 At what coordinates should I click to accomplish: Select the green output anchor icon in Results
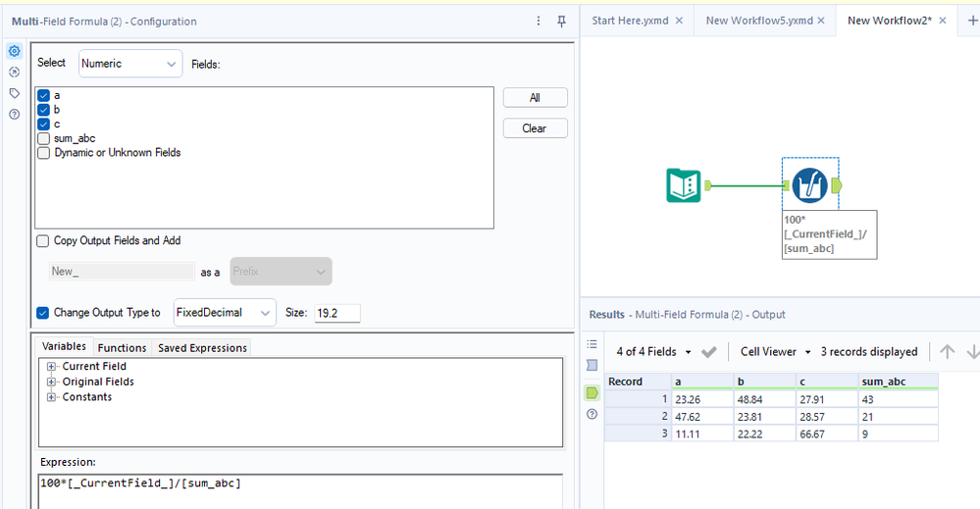pos(592,393)
